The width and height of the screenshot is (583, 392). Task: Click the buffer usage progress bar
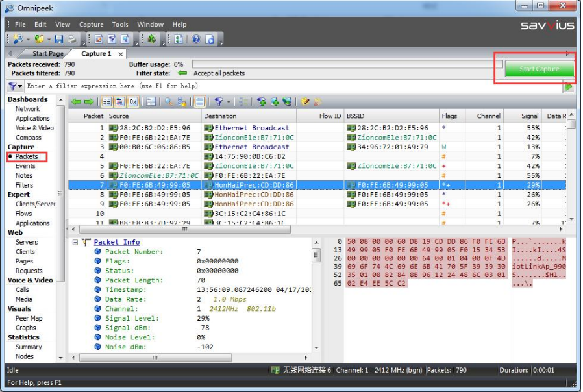tap(347, 64)
